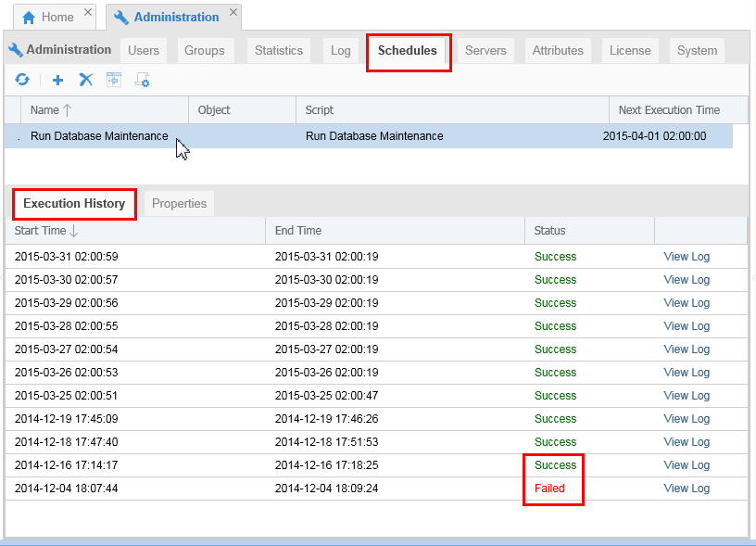Screen dimensions: 756x546
Task: Click Success status for 2015-03-31 run
Action: coord(556,257)
